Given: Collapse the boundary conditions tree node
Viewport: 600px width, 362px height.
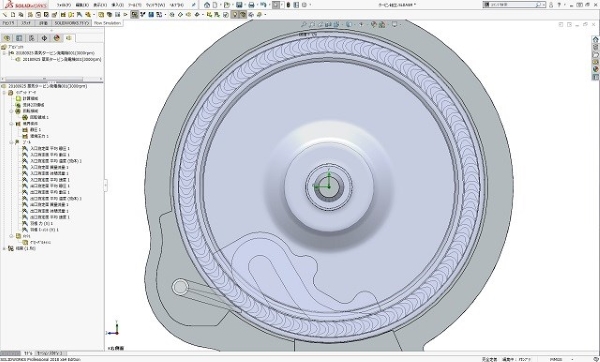Looking at the screenshot, I should tap(11, 124).
